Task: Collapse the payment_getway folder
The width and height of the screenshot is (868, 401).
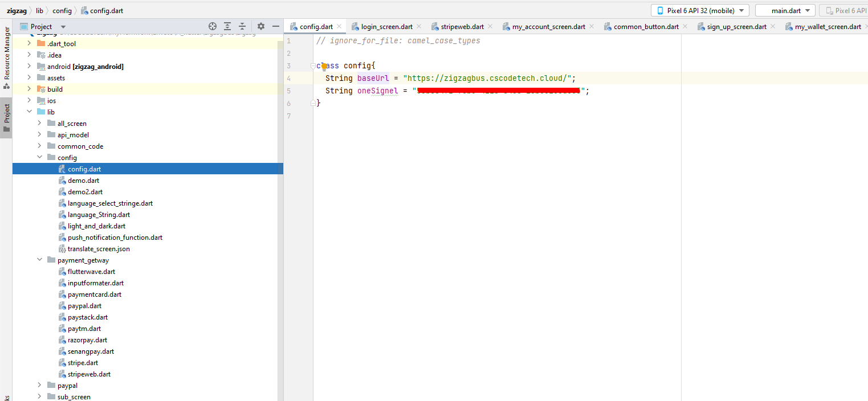Action: 39,260
